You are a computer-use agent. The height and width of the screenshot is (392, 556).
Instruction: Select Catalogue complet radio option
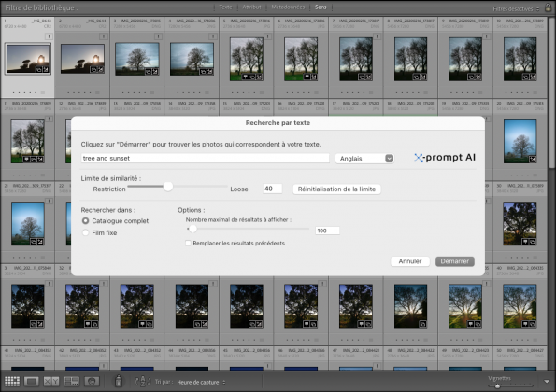(x=85, y=220)
